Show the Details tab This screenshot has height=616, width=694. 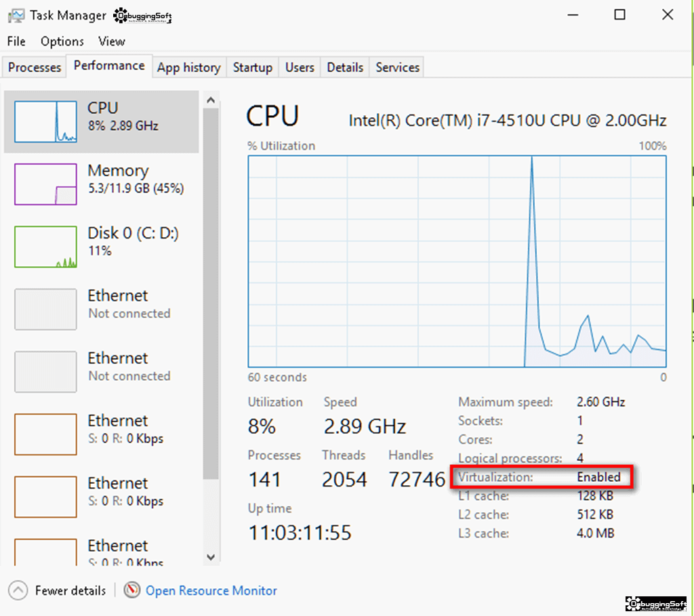tap(345, 67)
